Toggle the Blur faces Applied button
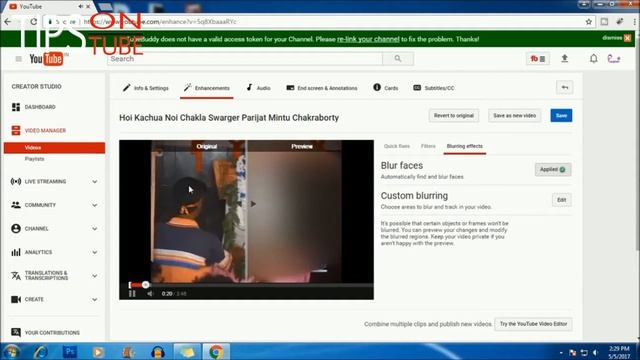Viewport: 640px width, 360px height. (x=553, y=169)
